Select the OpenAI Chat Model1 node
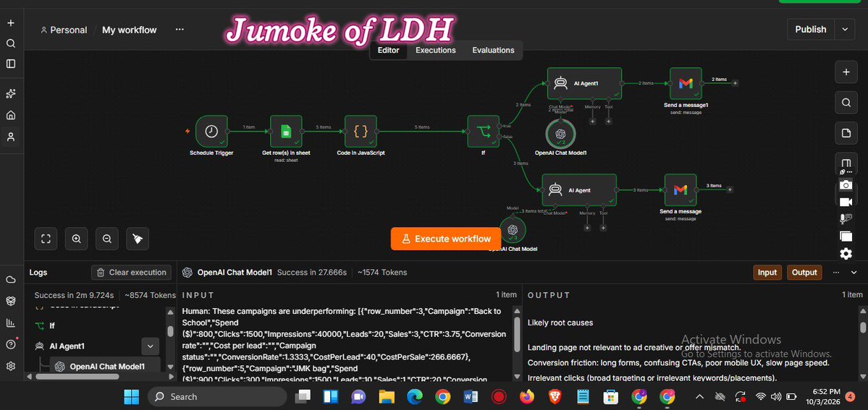 point(561,133)
